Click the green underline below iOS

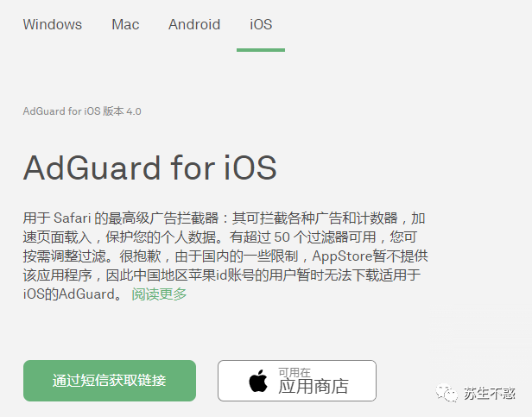click(261, 50)
